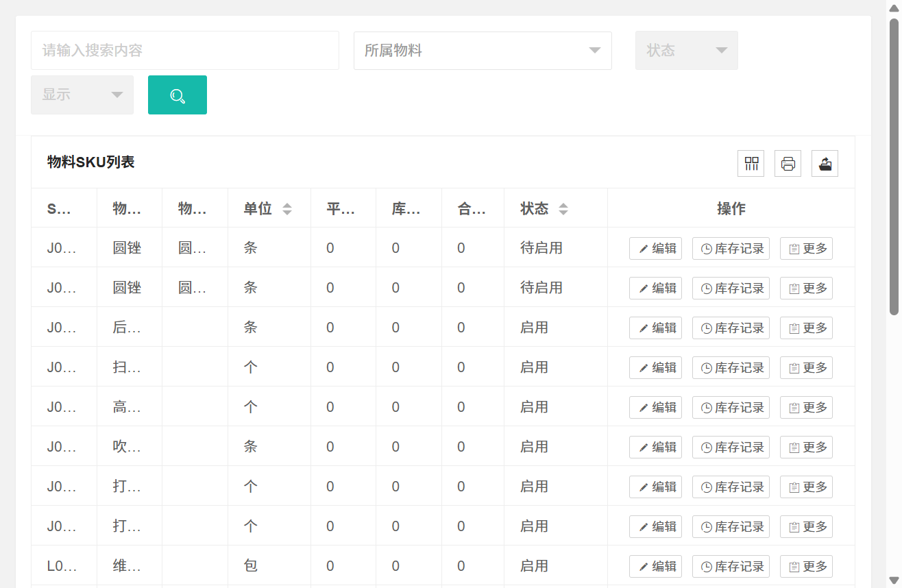
Task: Click 编辑 in the 吹… row
Action: point(655,447)
